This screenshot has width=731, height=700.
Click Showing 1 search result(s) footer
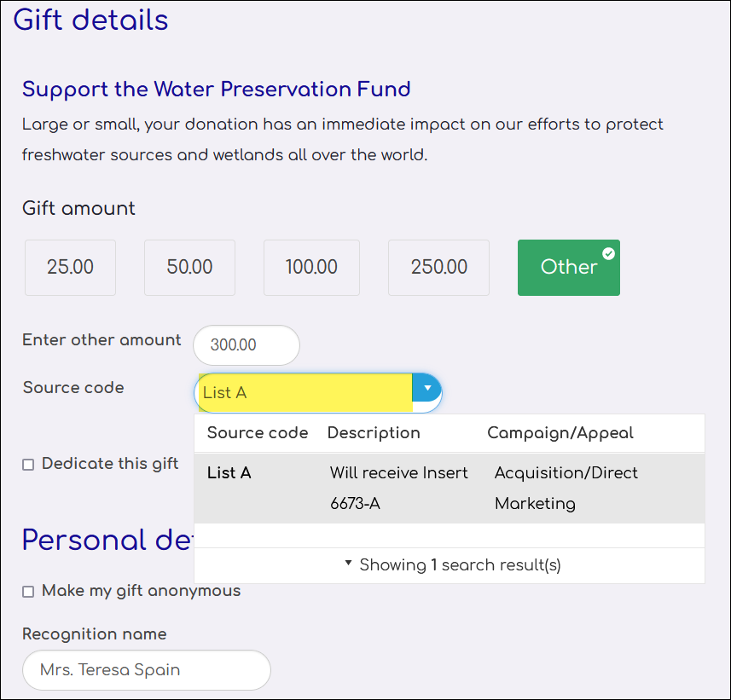tap(460, 564)
